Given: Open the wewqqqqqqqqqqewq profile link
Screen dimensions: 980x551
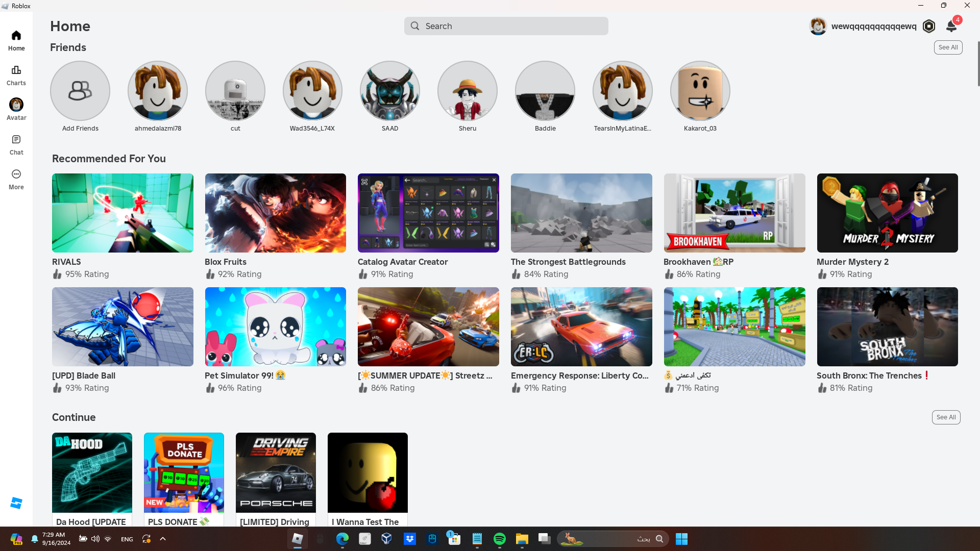Looking at the screenshot, I should click(873, 26).
